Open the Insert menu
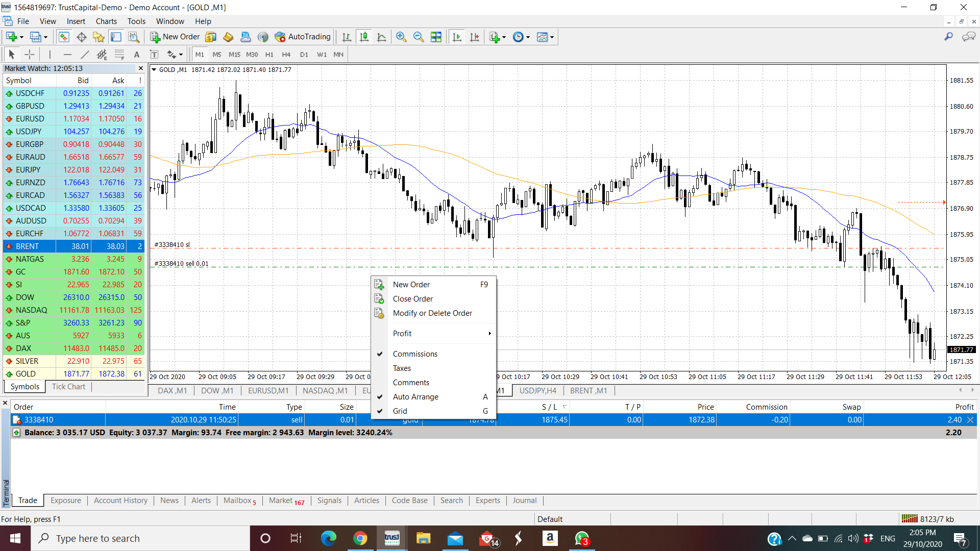This screenshot has height=551, width=980. (76, 21)
